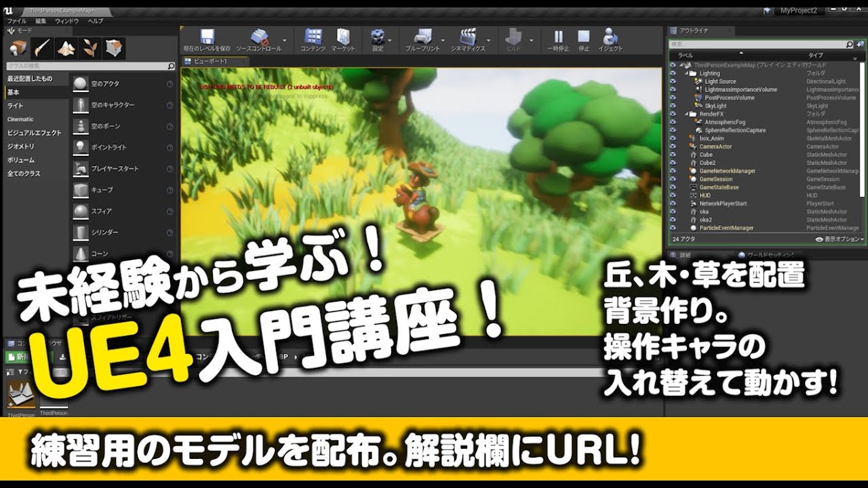Screen dimensions: 868x488
Task: Open the ブループリント dropdown arrow
Action: tap(442, 40)
